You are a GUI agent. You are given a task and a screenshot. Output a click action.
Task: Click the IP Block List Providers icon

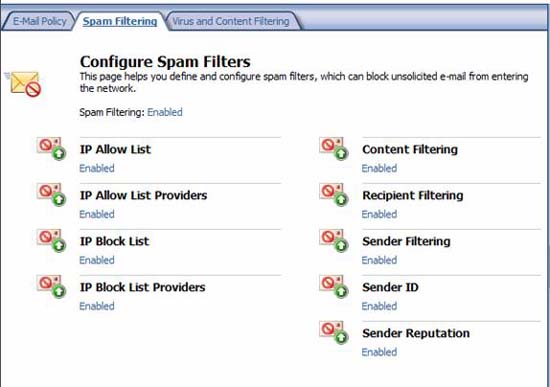click(52, 286)
